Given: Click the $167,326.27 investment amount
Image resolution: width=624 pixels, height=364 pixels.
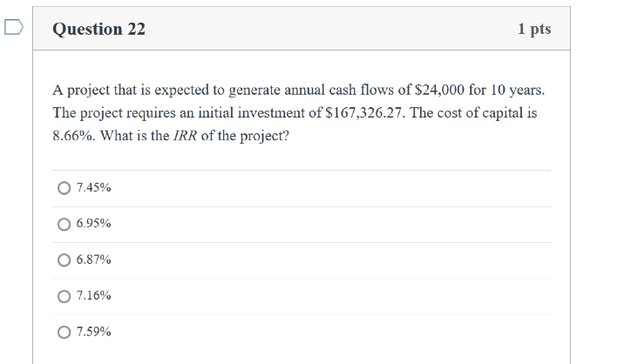Looking at the screenshot, I should coord(366,113).
